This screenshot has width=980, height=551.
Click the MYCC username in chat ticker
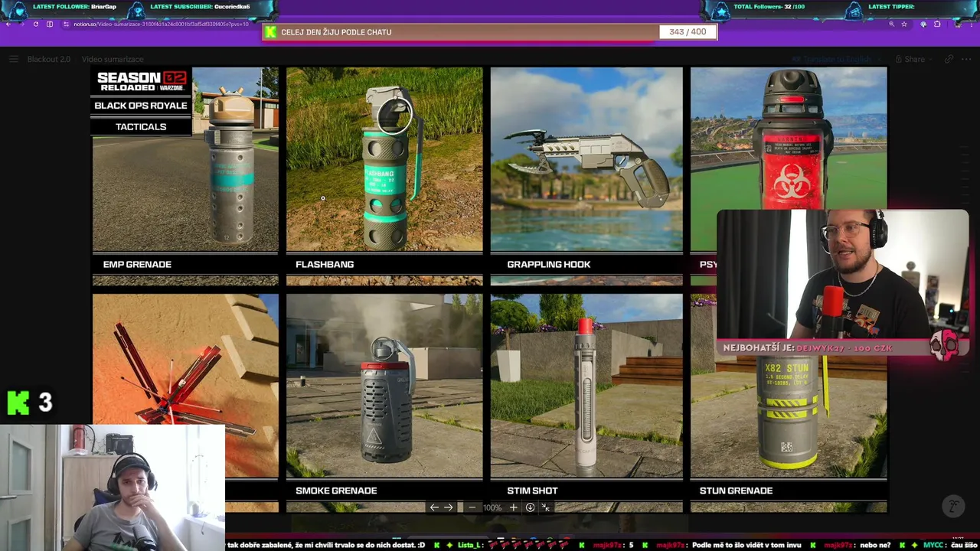(933, 545)
